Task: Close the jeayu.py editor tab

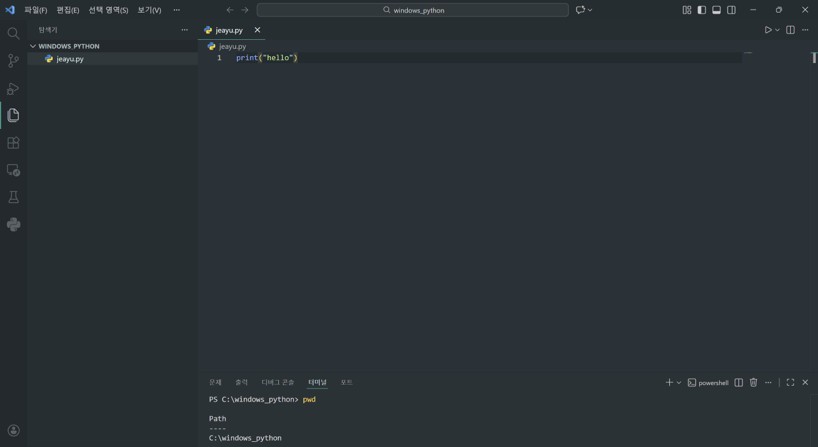Action: [x=257, y=30]
